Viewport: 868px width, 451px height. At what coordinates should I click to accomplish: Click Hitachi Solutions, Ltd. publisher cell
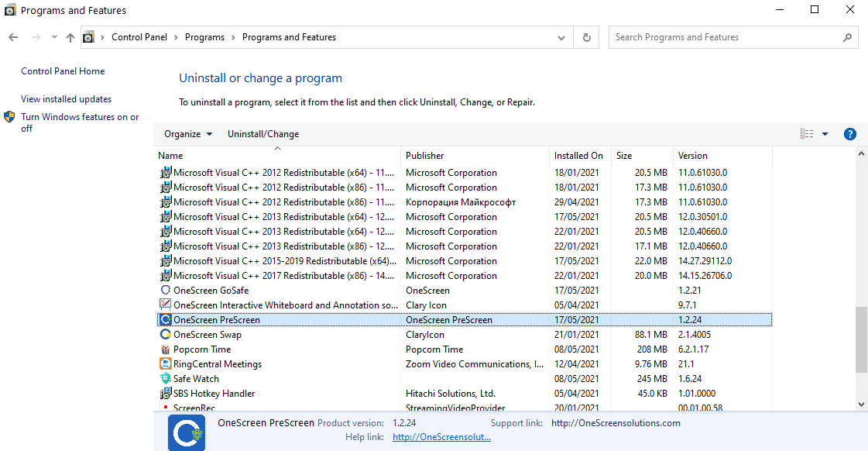pyautogui.click(x=450, y=394)
